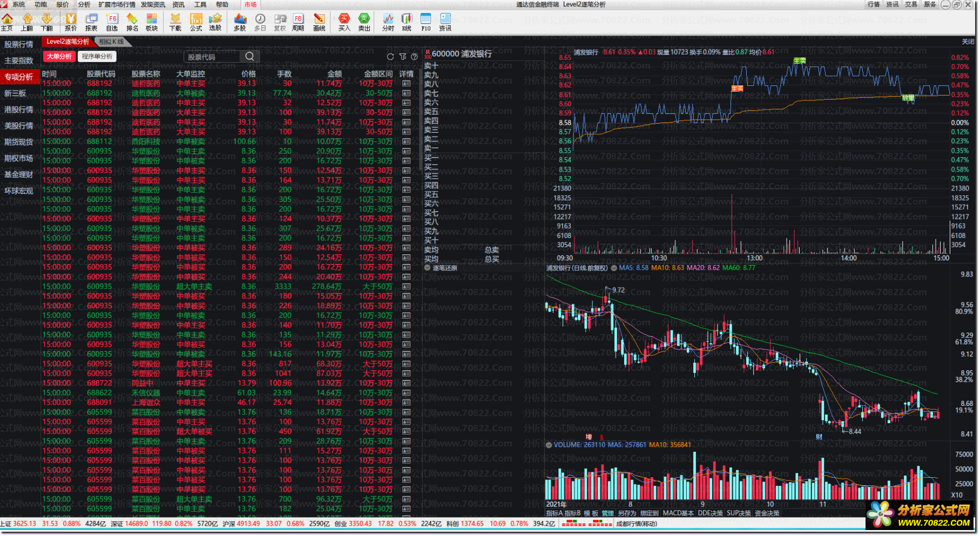The width and height of the screenshot is (980, 536).
Task: Click the 下翻 page-down toolbar icon
Action: [47, 23]
